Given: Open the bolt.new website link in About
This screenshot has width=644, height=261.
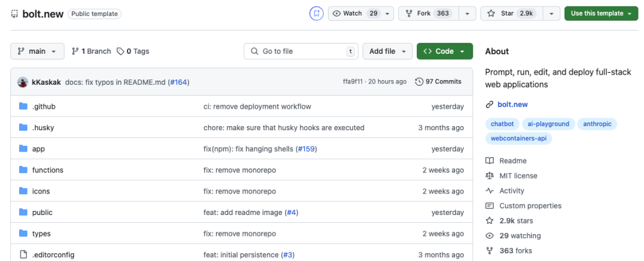Looking at the screenshot, I should click(x=513, y=105).
